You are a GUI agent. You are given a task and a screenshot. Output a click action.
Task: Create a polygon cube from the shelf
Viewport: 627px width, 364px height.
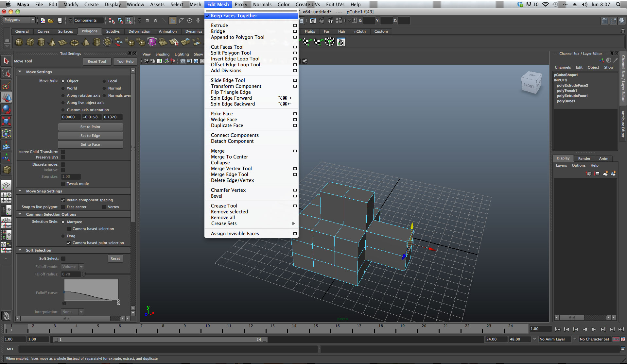point(30,42)
